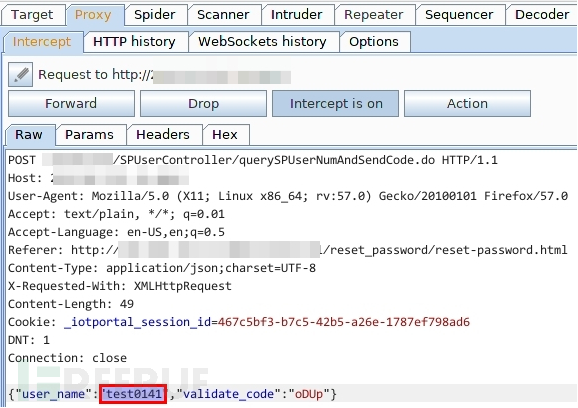Open the Repeater tab
Image resolution: width=578 pixels, height=408 pixels.
point(374,15)
